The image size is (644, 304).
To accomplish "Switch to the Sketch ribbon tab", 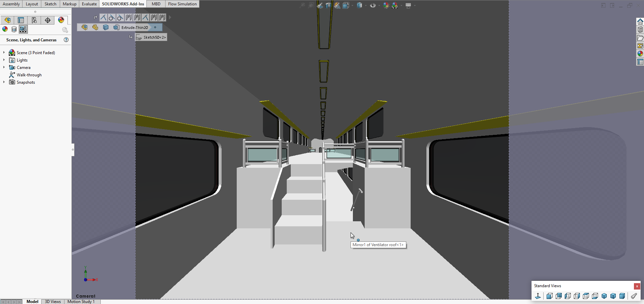I will 50,4.
